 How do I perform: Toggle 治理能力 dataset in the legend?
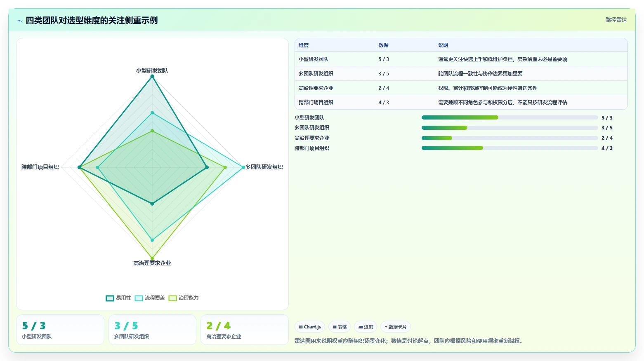coord(184,298)
